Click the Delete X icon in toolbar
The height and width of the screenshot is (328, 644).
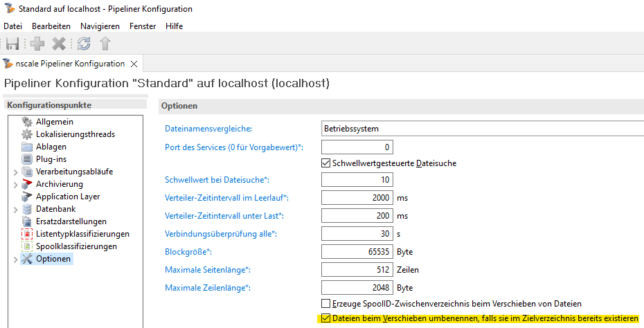tap(59, 44)
